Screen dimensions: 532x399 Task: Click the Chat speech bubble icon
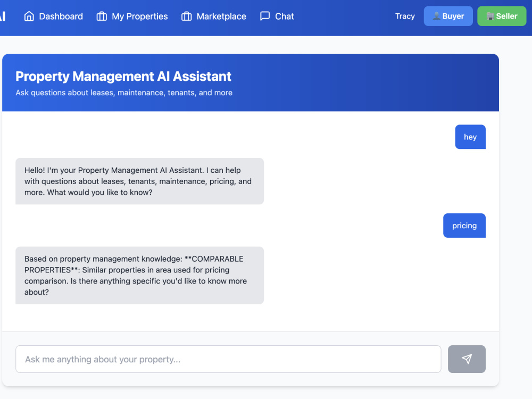tap(265, 16)
